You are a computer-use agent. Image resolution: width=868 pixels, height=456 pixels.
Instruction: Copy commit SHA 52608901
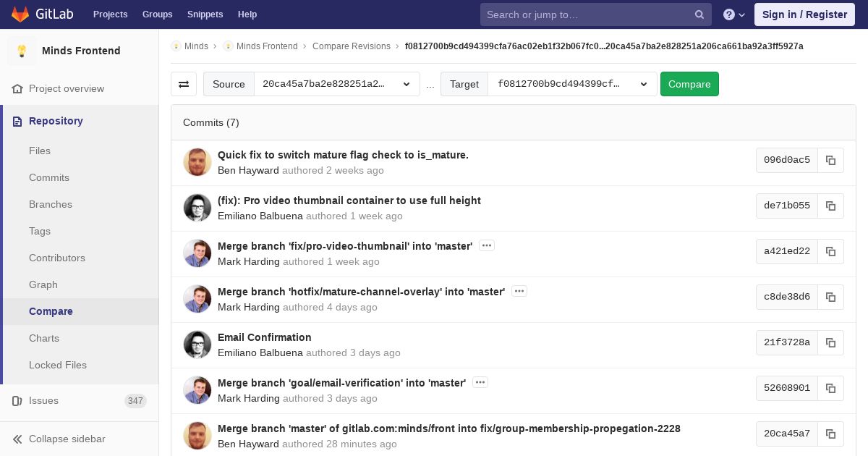pos(830,388)
